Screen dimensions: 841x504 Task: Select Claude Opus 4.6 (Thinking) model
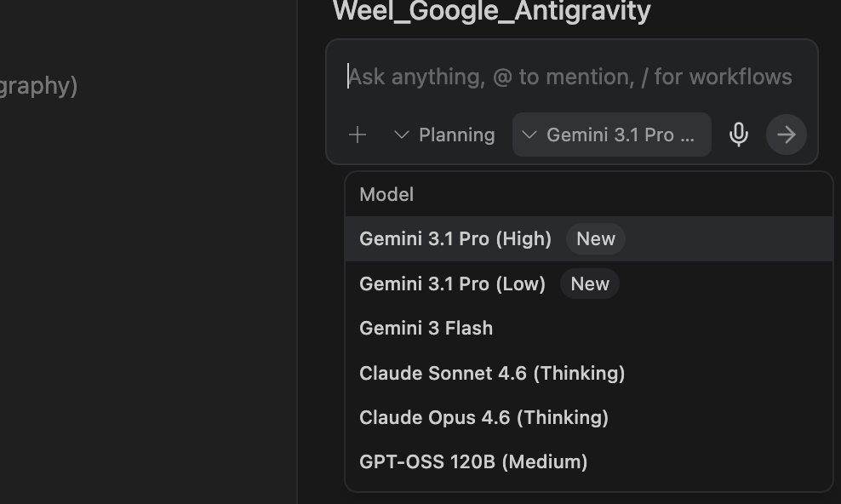tap(483, 417)
